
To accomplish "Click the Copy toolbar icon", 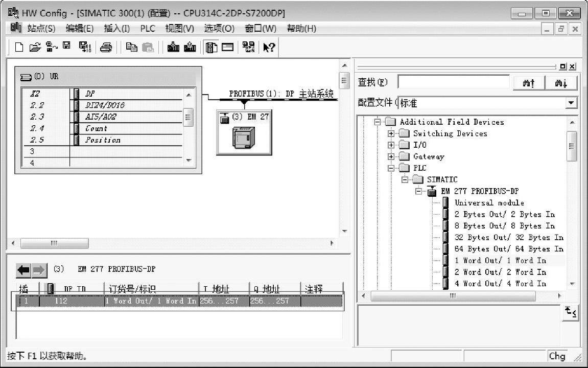I will pos(131,47).
